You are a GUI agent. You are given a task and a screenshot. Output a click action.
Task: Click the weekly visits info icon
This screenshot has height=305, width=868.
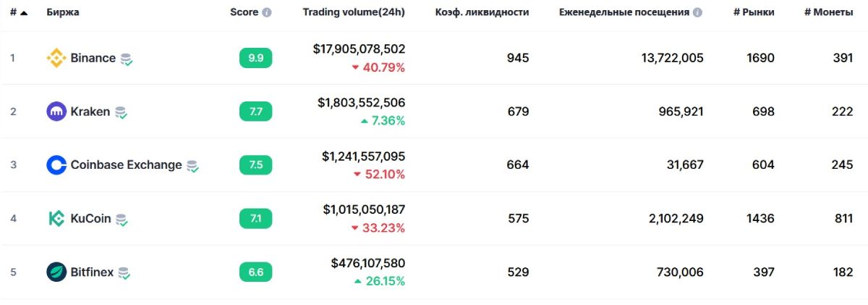[697, 13]
